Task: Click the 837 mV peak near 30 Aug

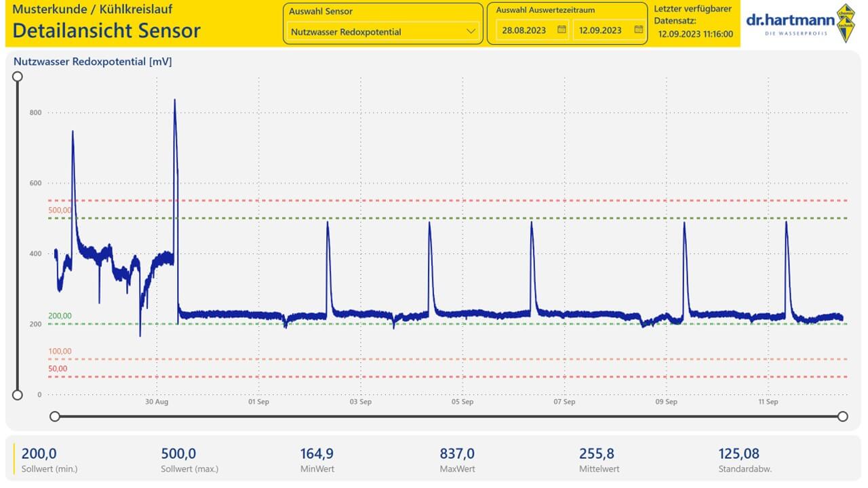Action: point(175,100)
